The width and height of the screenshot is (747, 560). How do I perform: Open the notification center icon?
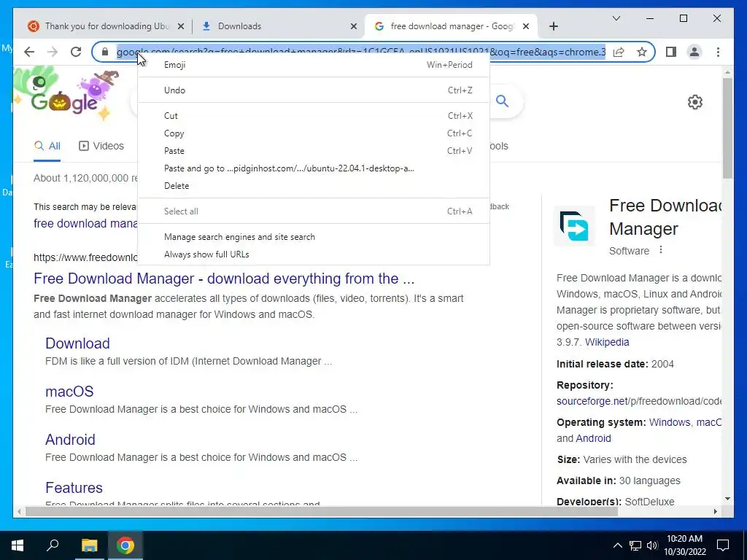coord(723,545)
